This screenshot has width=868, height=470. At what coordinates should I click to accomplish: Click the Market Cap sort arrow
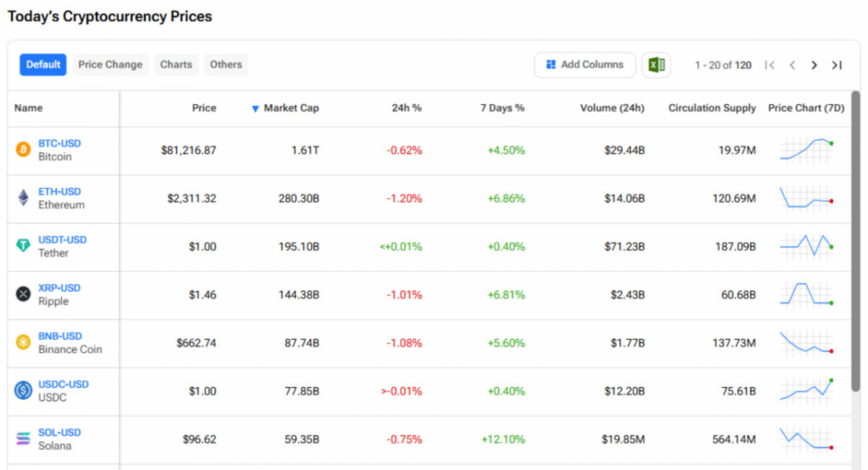(x=255, y=108)
